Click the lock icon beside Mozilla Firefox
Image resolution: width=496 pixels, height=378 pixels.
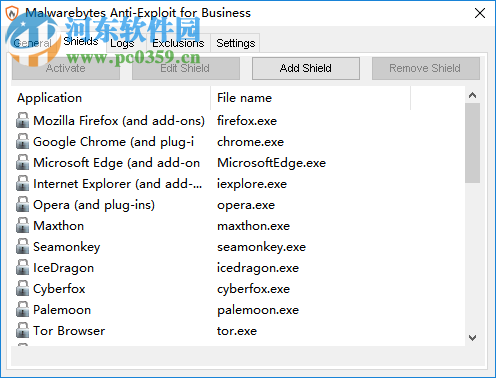pos(22,121)
